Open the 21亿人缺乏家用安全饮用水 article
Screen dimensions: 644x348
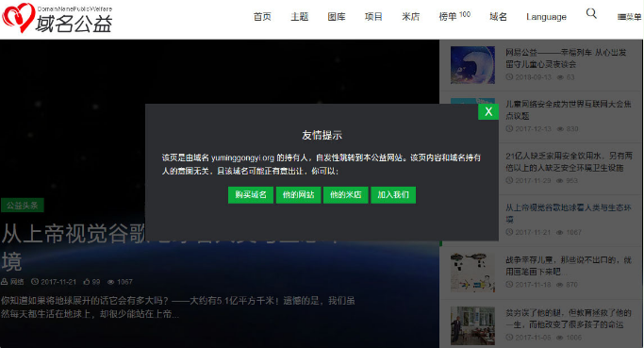click(x=569, y=162)
